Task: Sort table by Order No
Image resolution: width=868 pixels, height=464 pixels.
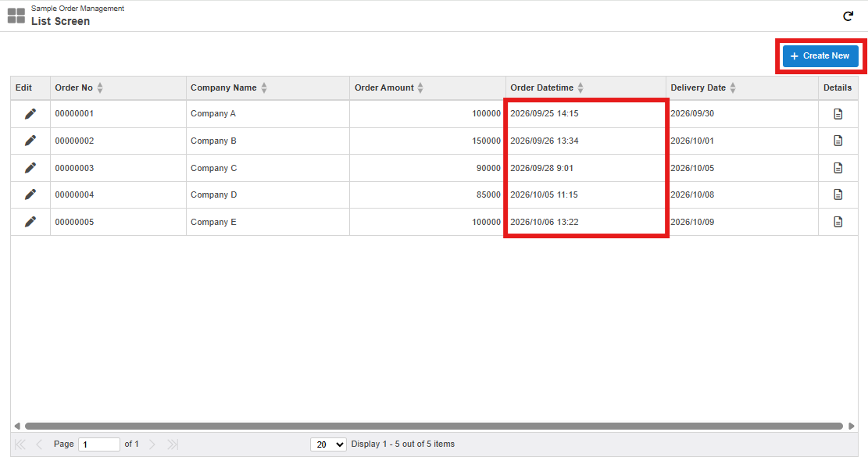Action: point(100,87)
